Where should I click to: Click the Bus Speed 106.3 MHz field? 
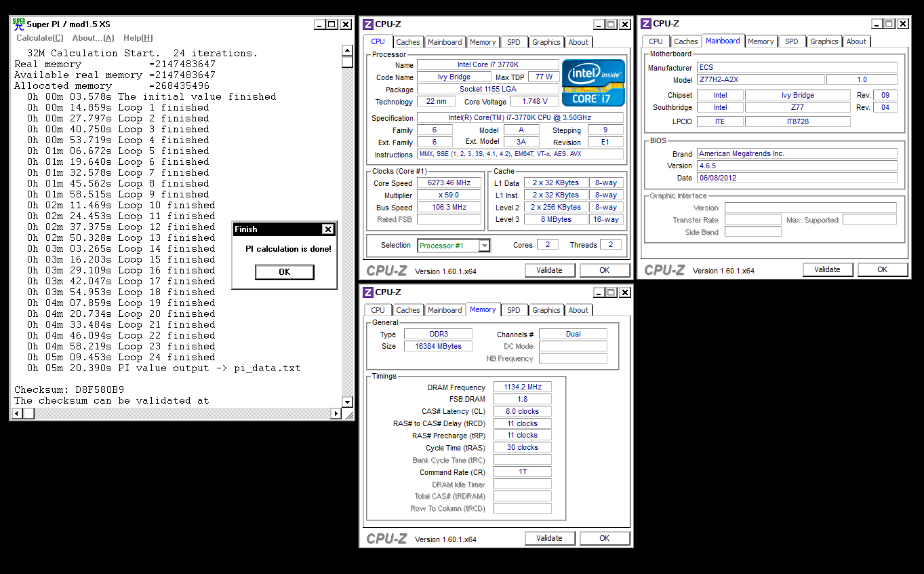click(449, 208)
